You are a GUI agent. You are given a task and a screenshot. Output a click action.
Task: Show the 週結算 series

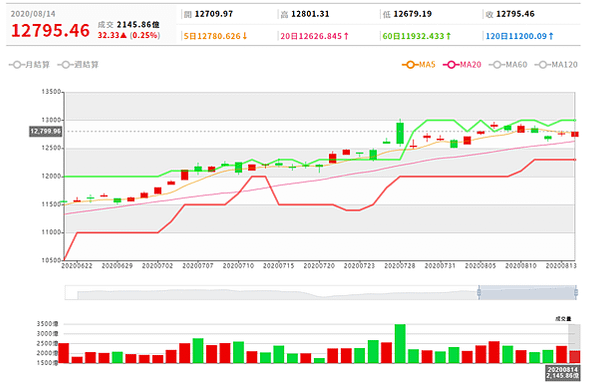78,65
